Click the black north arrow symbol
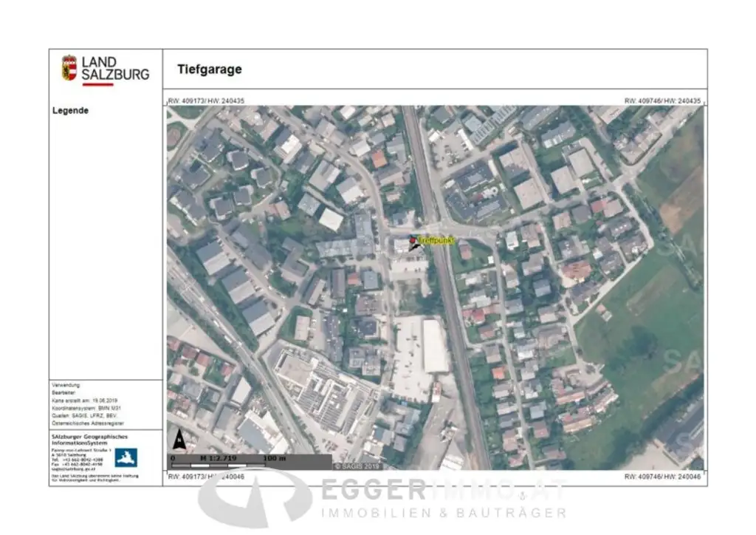Screen dimensions: 756x535 (177, 440)
